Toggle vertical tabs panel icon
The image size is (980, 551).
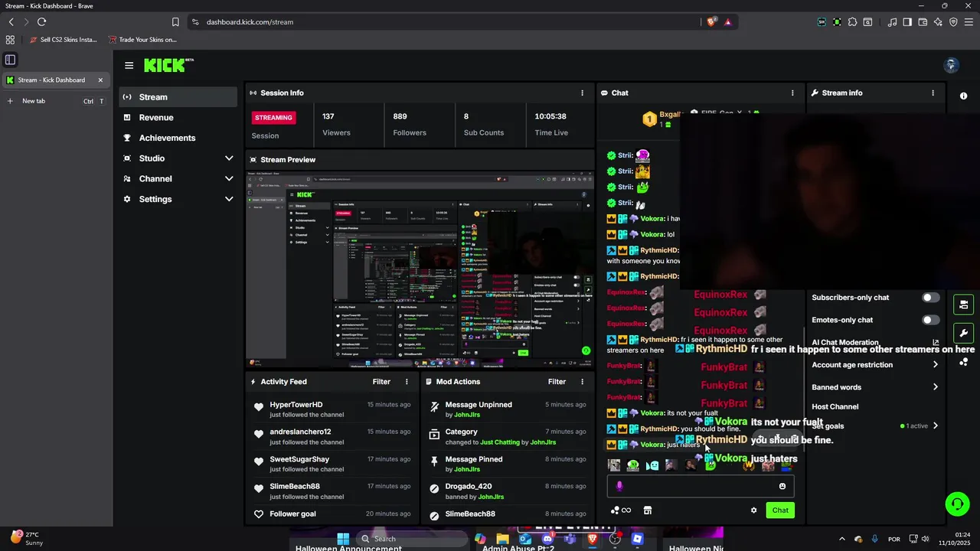(10, 59)
